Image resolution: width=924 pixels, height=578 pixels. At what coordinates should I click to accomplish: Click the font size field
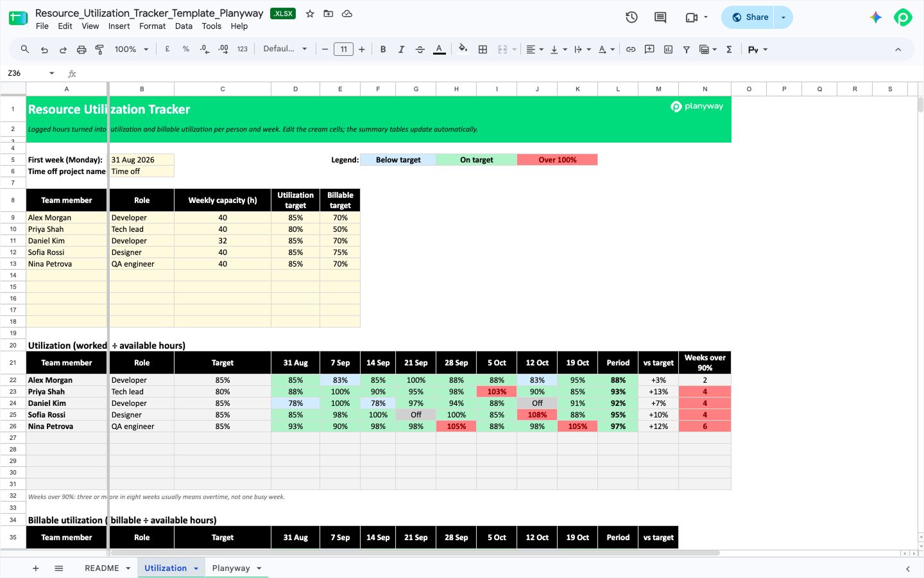tap(343, 49)
